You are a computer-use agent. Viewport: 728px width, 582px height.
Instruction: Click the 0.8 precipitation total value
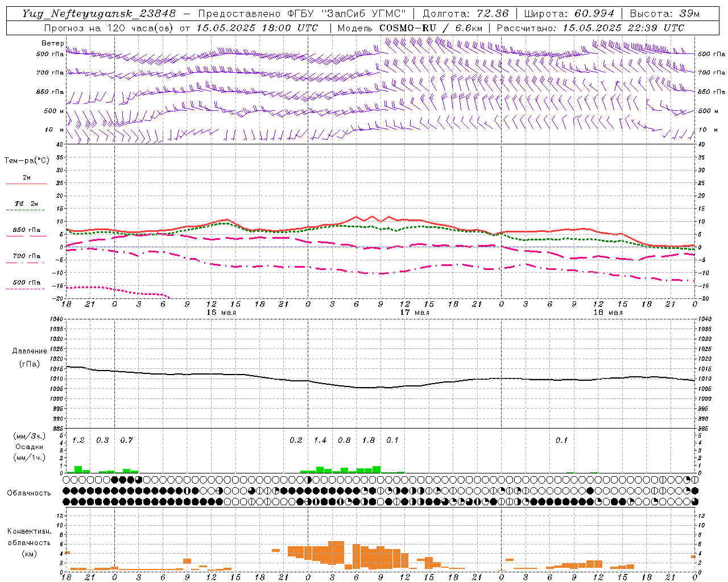[x=344, y=440]
